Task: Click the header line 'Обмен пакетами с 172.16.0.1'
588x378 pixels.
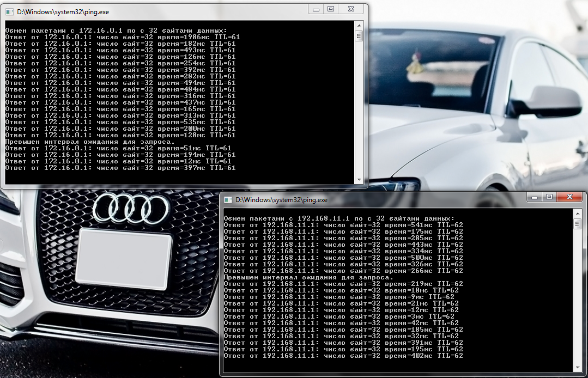Action: [x=116, y=31]
